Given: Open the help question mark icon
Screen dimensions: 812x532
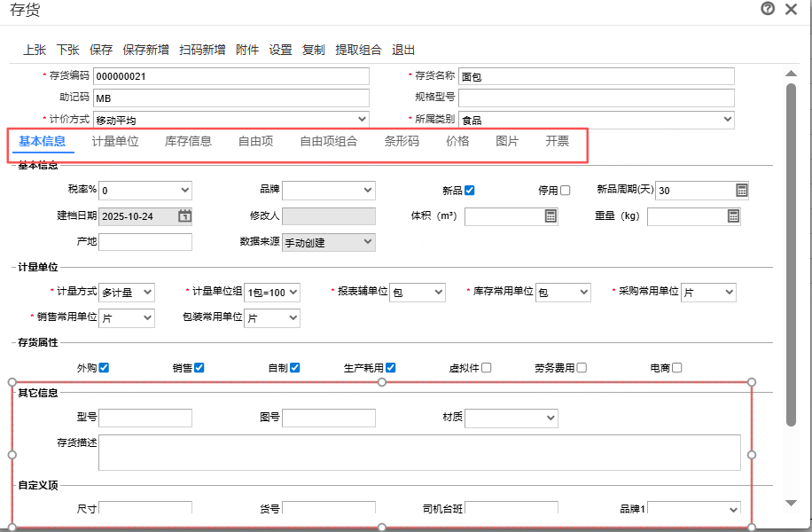Looking at the screenshot, I should [x=768, y=9].
